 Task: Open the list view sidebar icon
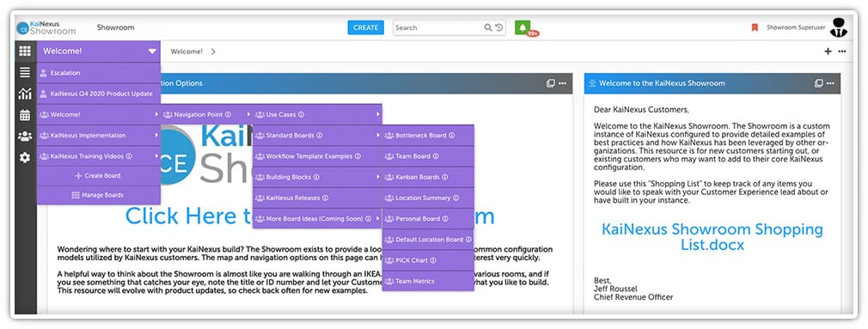coord(25,72)
